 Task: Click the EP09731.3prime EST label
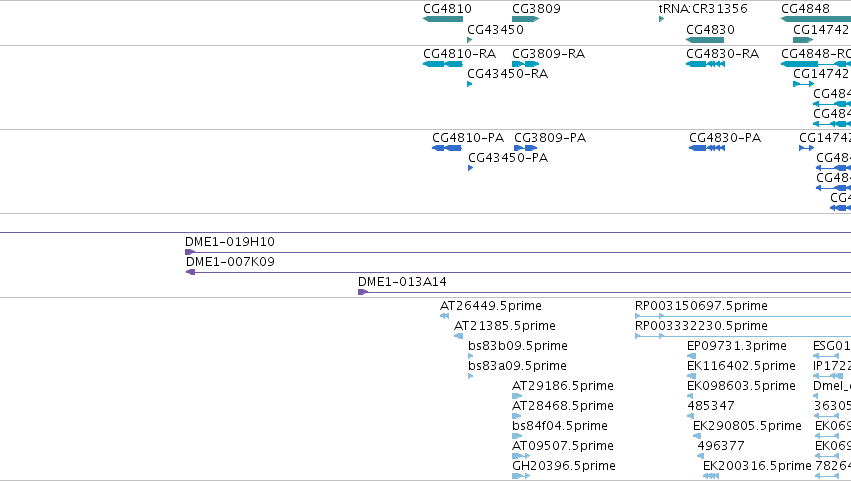coord(737,346)
